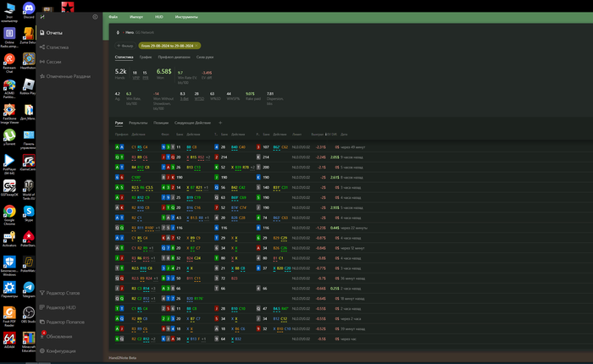
Task: Open Foxit PDF Reader desktop shortcut
Action: (x=9, y=316)
